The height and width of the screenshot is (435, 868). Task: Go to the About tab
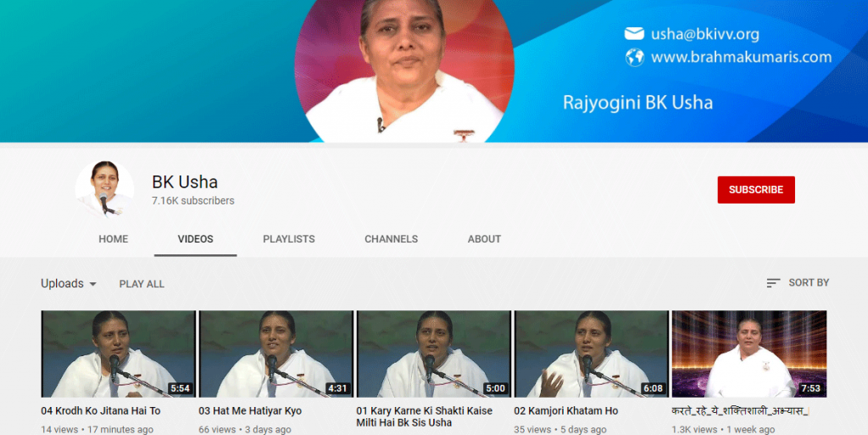click(484, 239)
